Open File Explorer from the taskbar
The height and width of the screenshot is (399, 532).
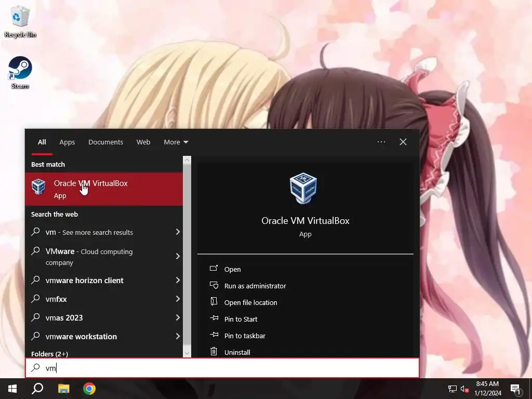coord(63,389)
